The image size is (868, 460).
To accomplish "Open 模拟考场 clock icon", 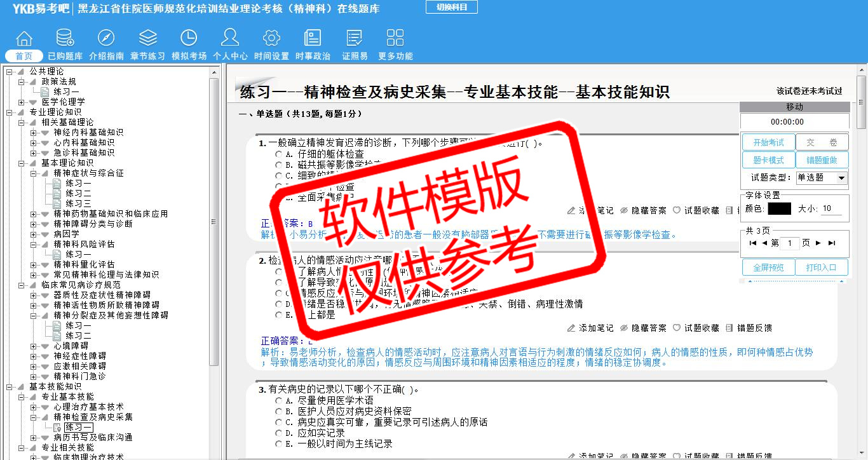I will 189,38.
